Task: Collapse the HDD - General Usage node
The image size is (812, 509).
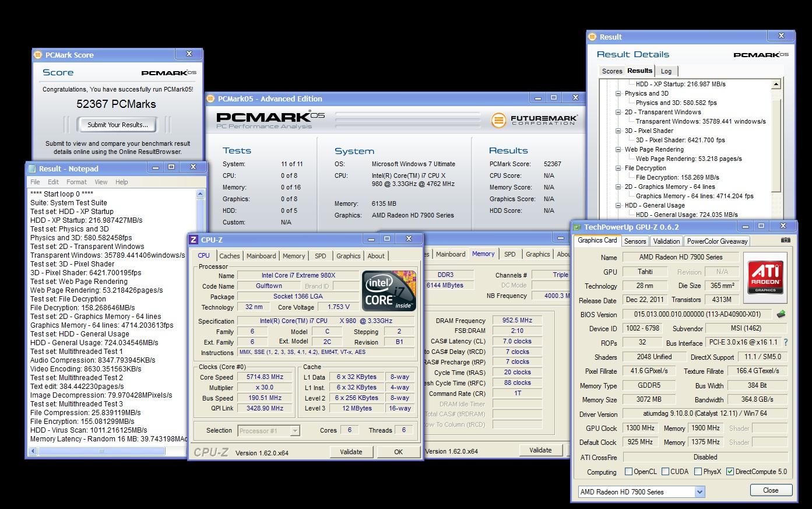Action: pos(618,205)
